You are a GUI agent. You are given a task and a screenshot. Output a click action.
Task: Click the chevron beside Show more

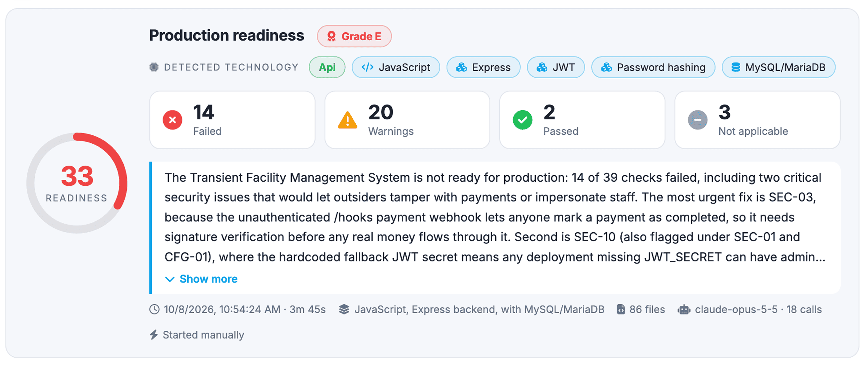[169, 279]
